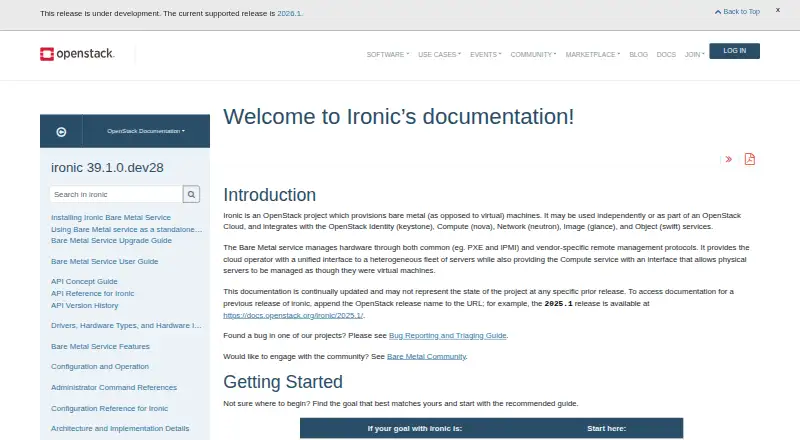Image resolution: width=800 pixels, height=440 pixels.
Task: Open Architecture and Implementation Details link
Action: 120,428
